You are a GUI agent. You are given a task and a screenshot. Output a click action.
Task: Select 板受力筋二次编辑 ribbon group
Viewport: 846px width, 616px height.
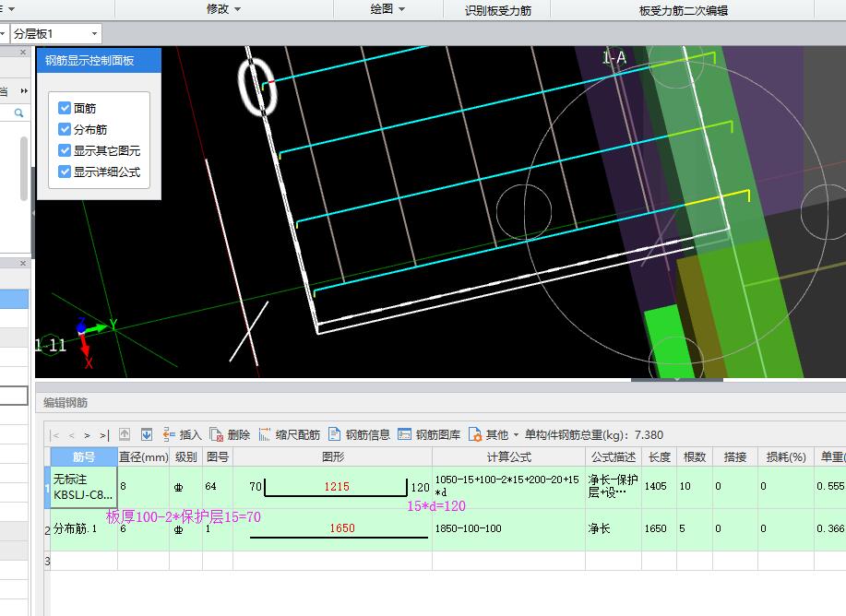[683, 10]
